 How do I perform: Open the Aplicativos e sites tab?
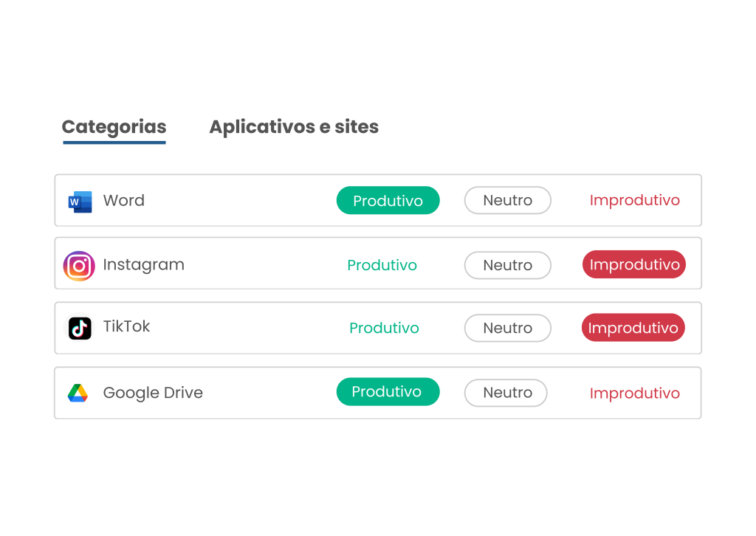click(x=294, y=127)
